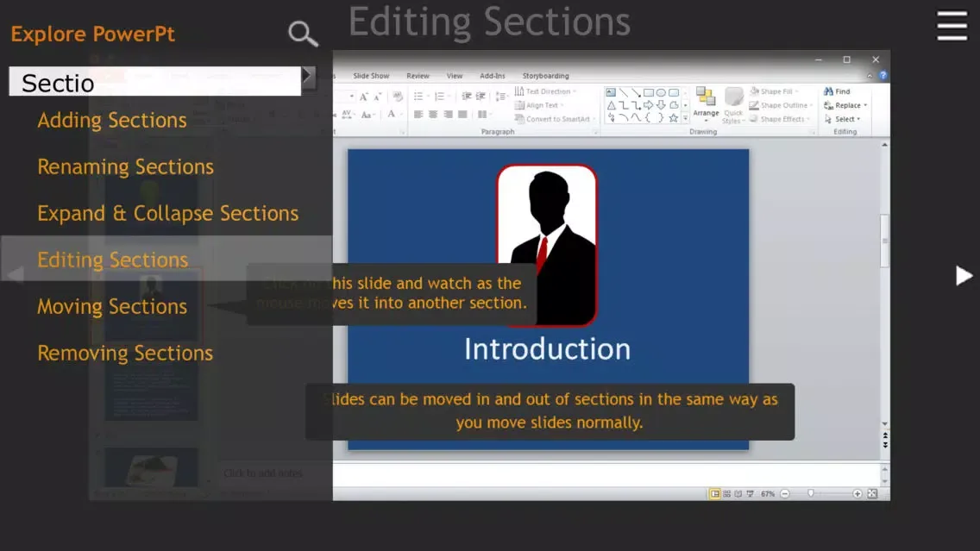Switch to the Add-Ins ribbon tab
The image size is (980, 551).
492,76
